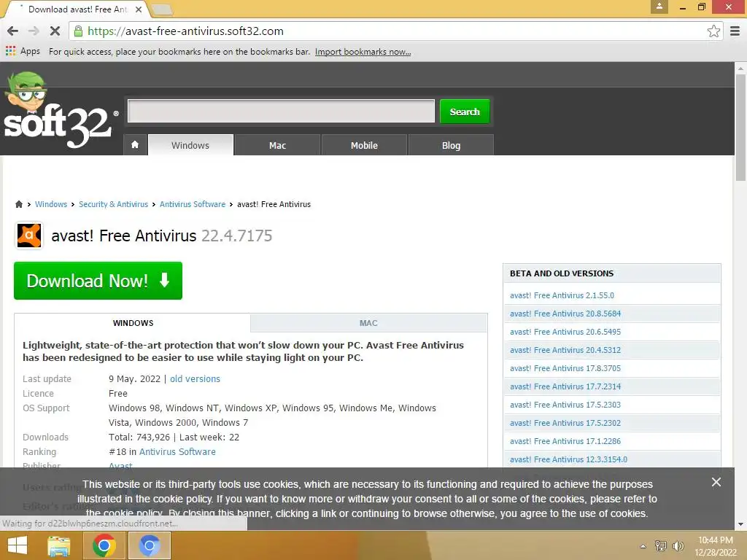Screen dimensions: 747x560
Task: Select the Windows navigation tab
Action: (x=190, y=145)
